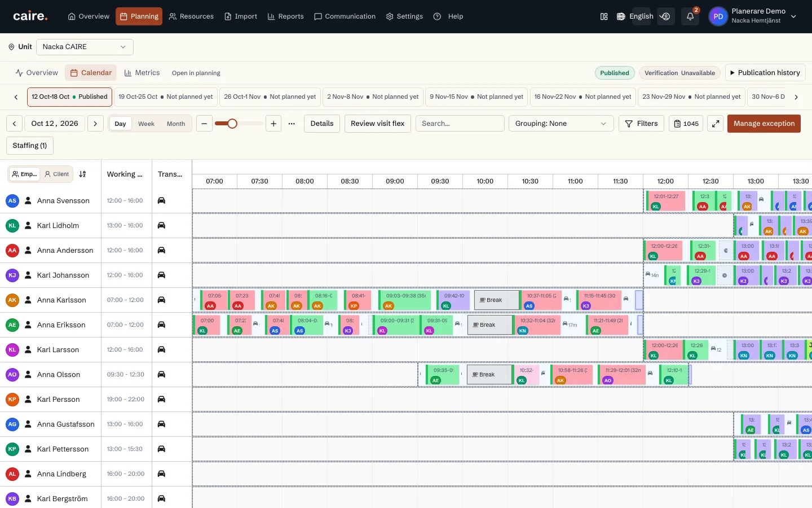
Task: Expand the user account menu chevron
Action: point(793,16)
